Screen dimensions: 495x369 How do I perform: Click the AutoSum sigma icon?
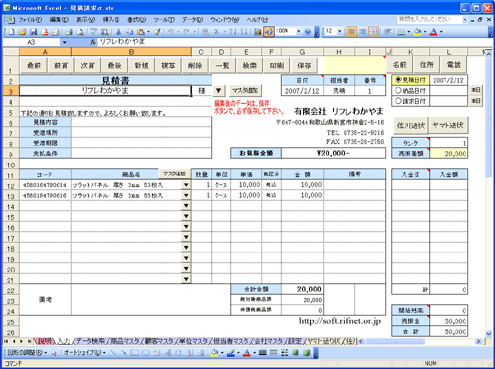pos(217,32)
